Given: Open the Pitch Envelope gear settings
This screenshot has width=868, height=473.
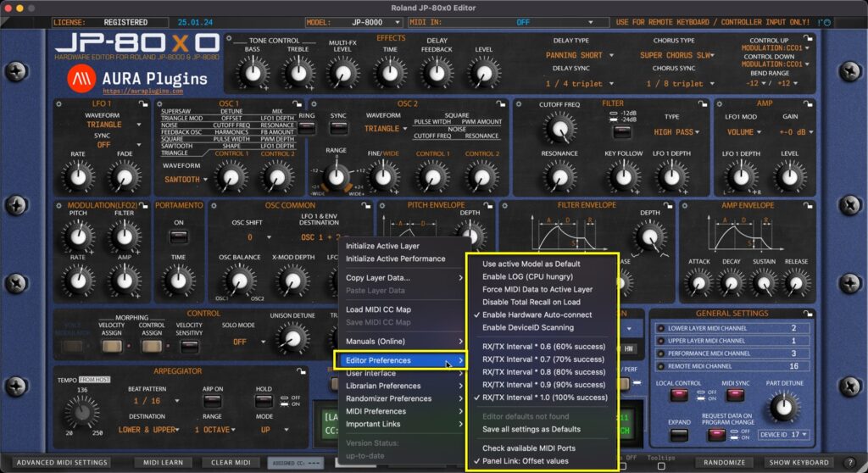Looking at the screenshot, I should (382, 205).
